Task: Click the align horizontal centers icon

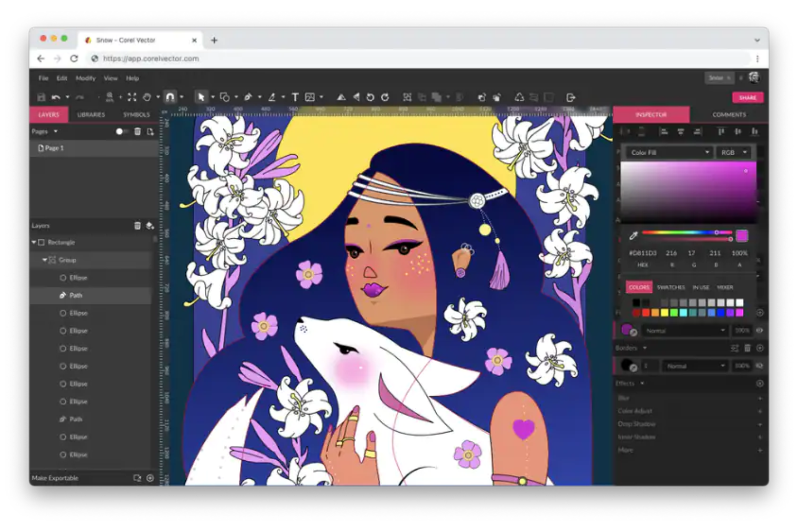Action: point(681,132)
